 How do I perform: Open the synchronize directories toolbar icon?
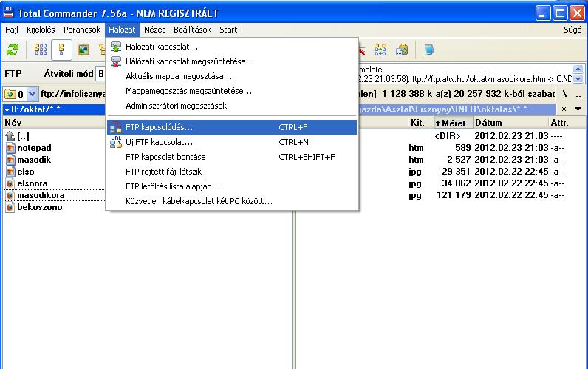pyautogui.click(x=380, y=50)
